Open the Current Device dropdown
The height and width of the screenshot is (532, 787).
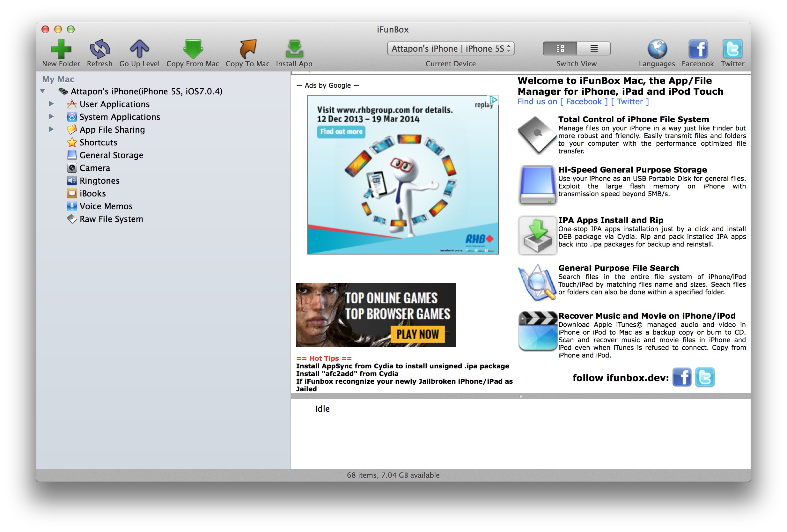(450, 48)
